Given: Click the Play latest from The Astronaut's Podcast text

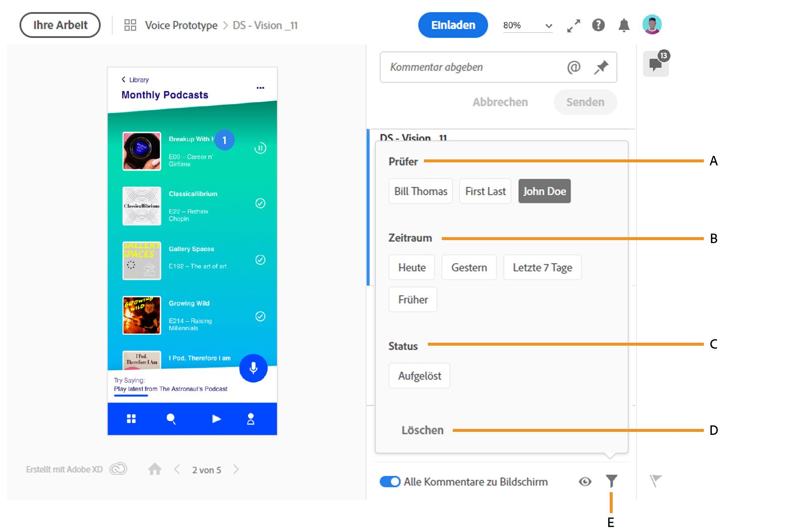Looking at the screenshot, I should click(x=170, y=389).
